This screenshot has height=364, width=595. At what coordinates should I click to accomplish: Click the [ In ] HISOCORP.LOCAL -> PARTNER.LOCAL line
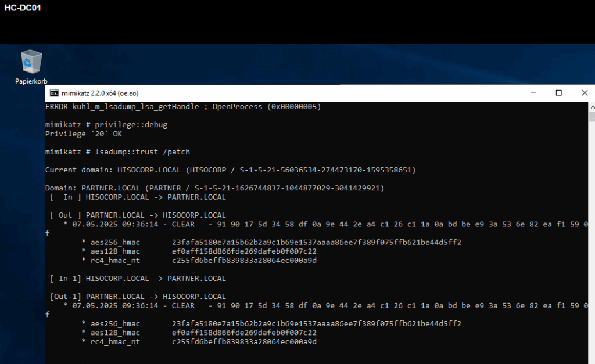[138, 197]
